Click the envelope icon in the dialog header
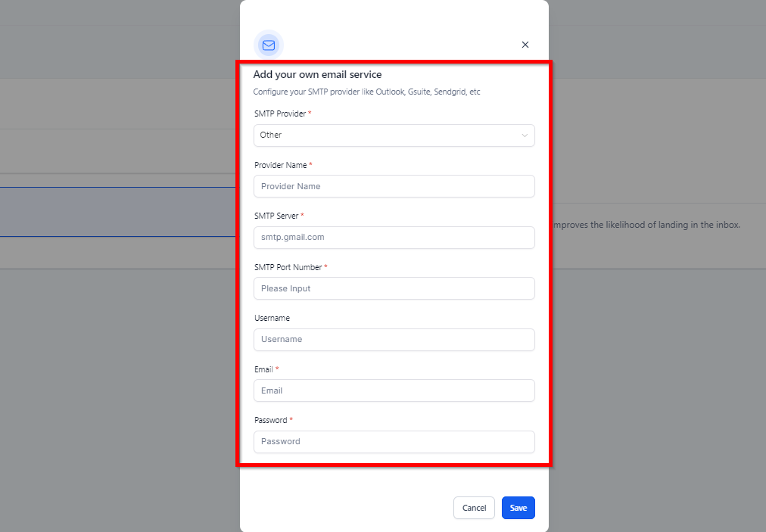Image resolution: width=766 pixels, height=532 pixels. [269, 45]
